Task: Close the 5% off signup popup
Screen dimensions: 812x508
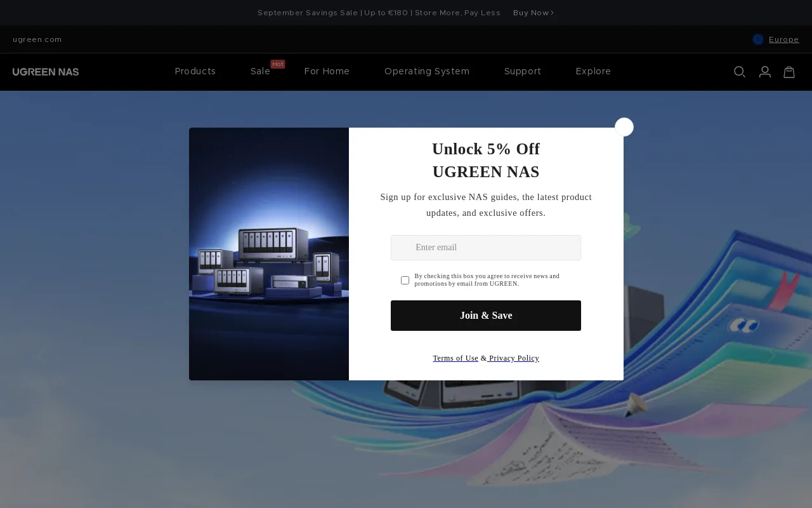Action: [x=624, y=127]
